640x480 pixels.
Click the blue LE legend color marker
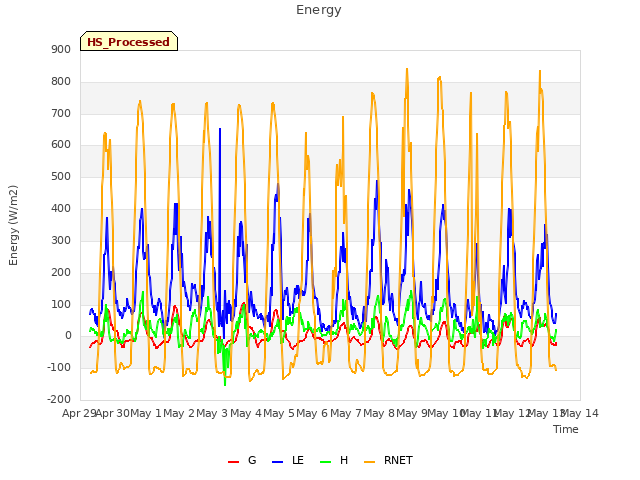pos(277,462)
